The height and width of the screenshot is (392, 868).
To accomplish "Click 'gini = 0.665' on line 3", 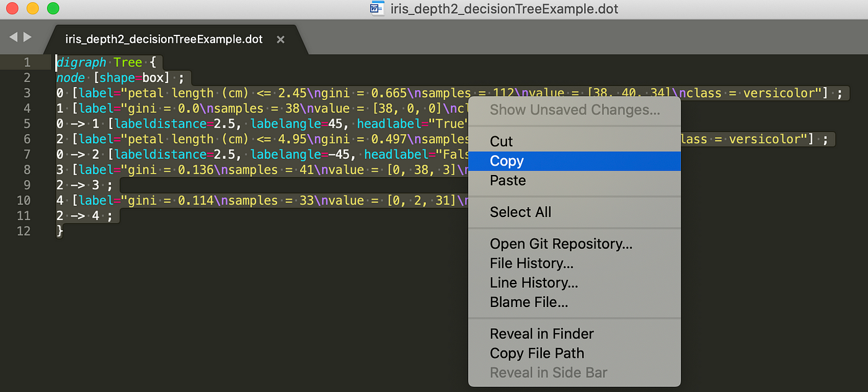I will click(365, 93).
